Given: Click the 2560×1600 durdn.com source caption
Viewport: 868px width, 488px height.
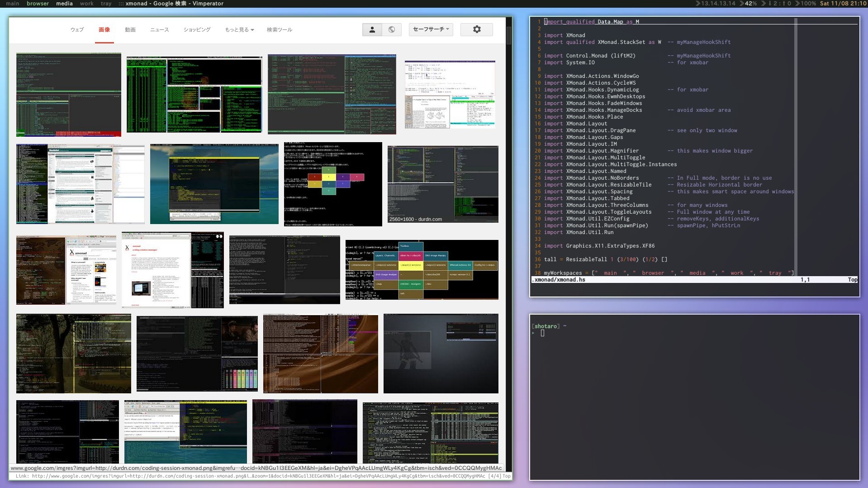Looking at the screenshot, I should [x=415, y=219].
